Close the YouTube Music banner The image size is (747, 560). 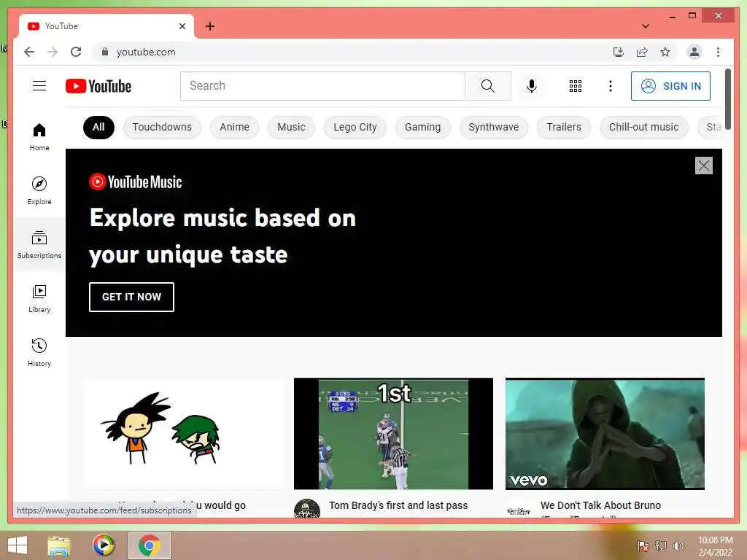coord(704,166)
